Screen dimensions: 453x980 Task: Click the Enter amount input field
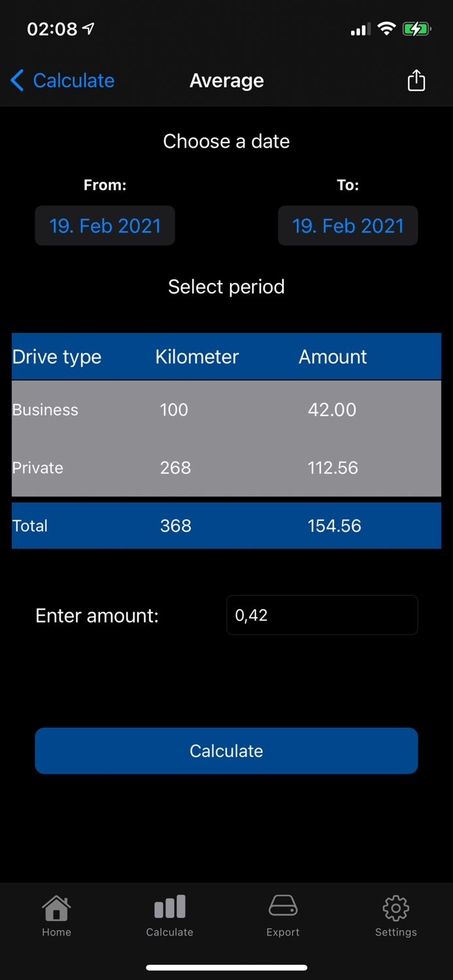point(322,615)
